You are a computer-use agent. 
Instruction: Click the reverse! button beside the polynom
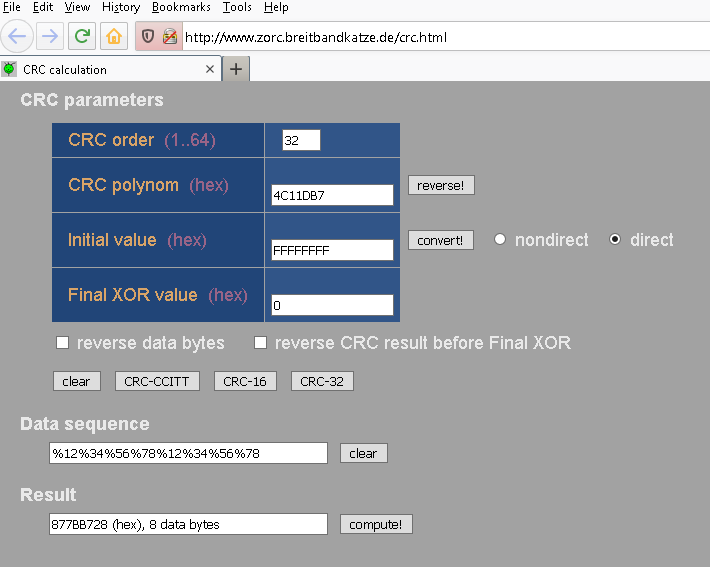click(x=441, y=185)
